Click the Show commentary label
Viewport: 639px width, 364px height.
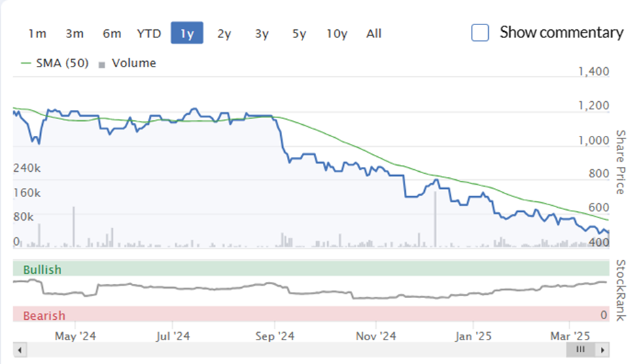pyautogui.click(x=562, y=33)
